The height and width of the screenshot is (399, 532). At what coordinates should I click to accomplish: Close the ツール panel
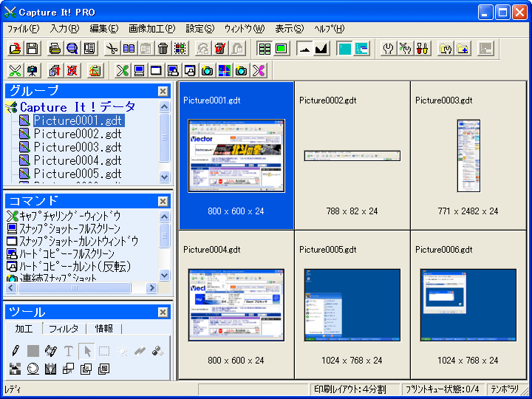coord(163,312)
